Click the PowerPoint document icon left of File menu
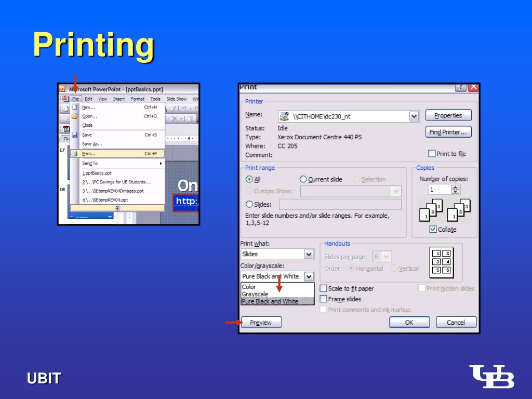 pos(65,99)
